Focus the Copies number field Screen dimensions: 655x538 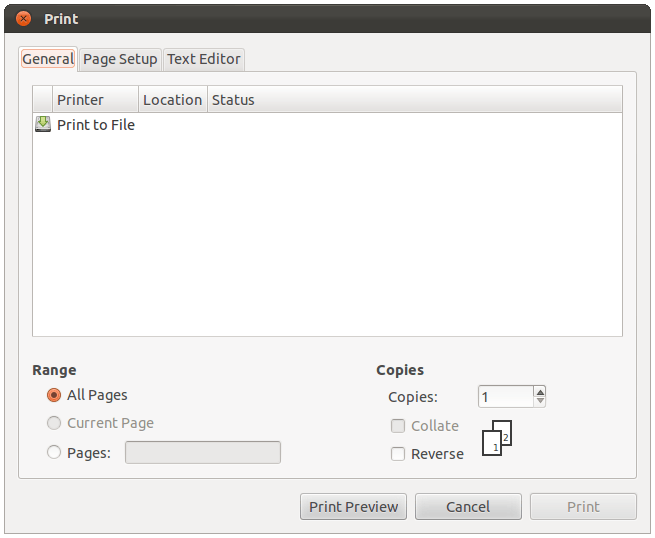[x=505, y=397]
